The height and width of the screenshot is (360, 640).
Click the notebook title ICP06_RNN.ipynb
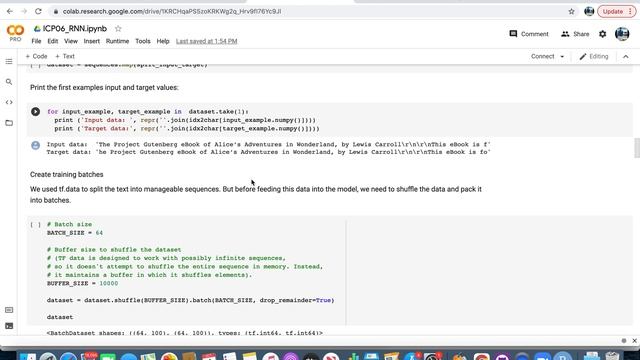click(75, 29)
